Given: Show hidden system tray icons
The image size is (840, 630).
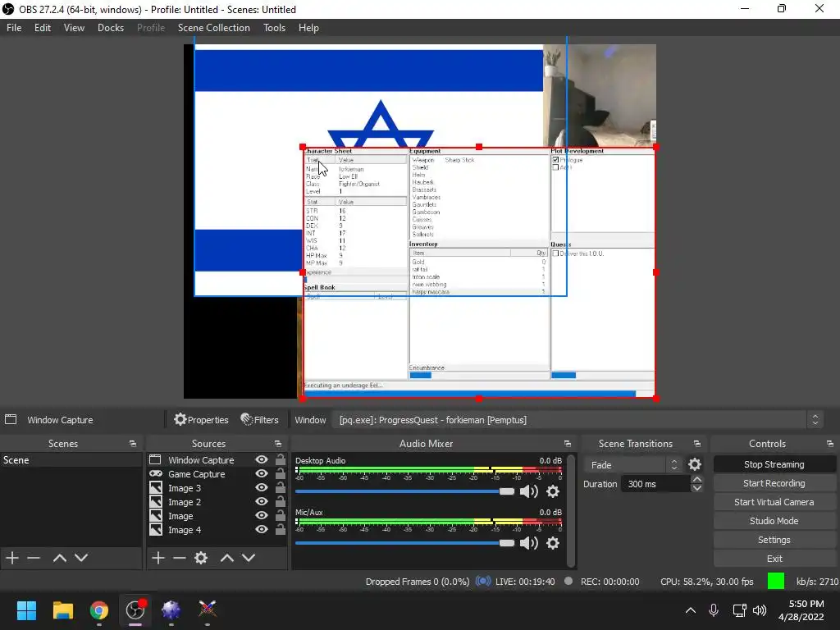Looking at the screenshot, I should (x=691, y=610).
